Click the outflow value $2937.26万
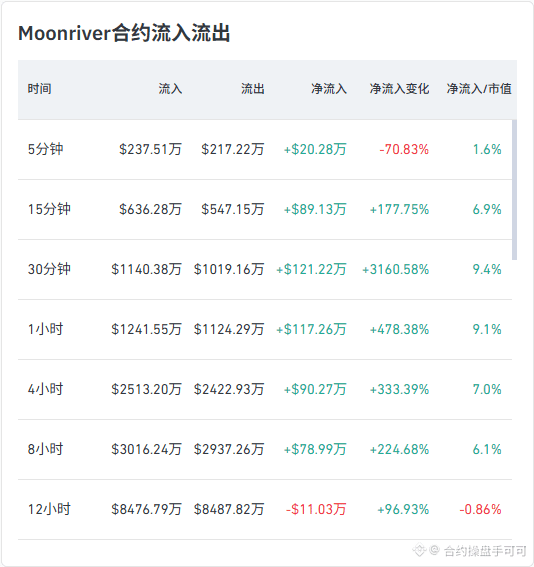 pos(229,449)
